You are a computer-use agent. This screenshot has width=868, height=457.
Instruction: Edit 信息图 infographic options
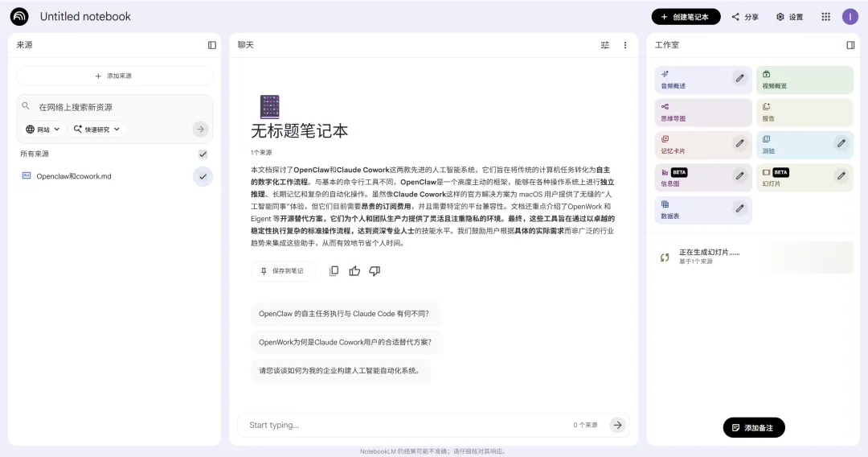point(739,176)
